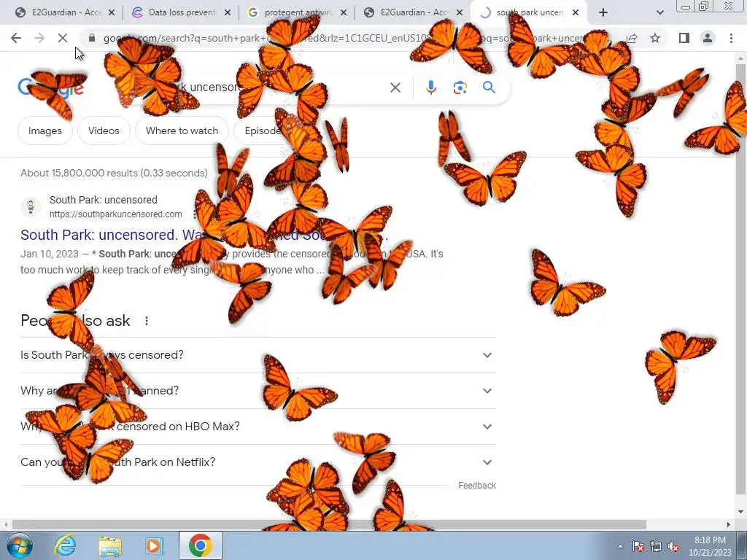Click the vertical scrollbar thumb
Viewport: 747px width, 560px height.
click(740, 279)
